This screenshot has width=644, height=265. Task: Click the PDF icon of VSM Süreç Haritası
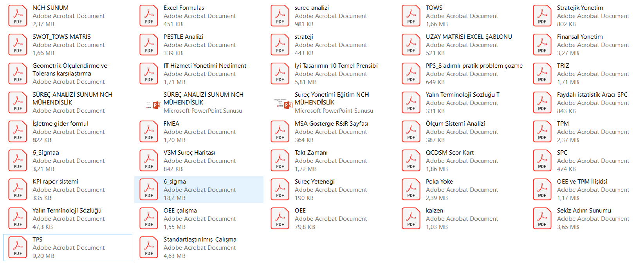[x=149, y=161]
